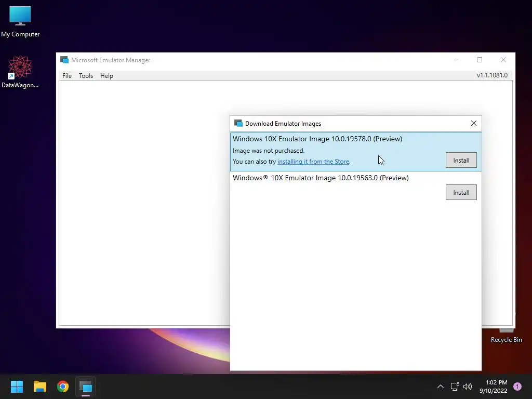Click the Microsoft Emulator Manager title icon

coord(64,60)
